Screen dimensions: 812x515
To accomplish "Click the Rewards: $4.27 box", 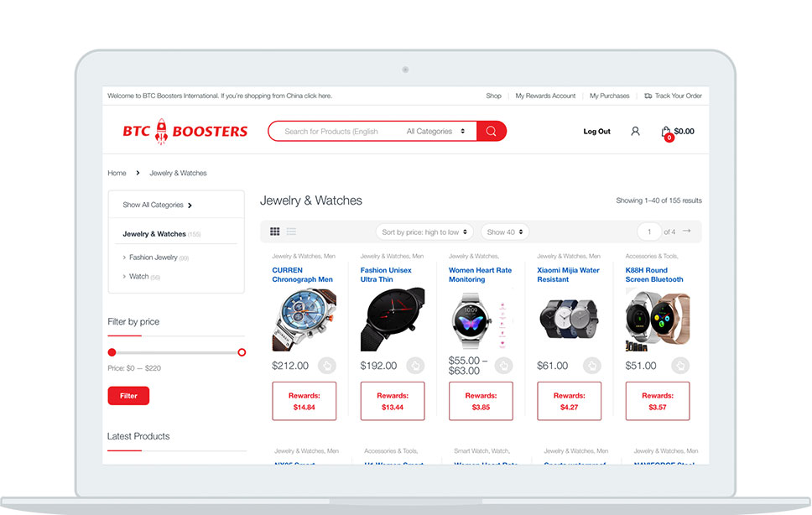I will [x=569, y=401].
